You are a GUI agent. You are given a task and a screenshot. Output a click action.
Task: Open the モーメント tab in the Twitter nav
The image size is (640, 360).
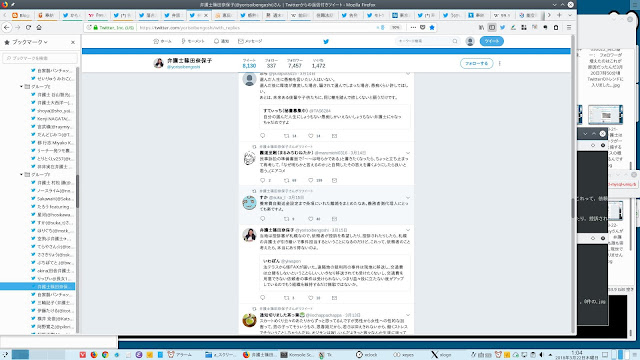193,41
